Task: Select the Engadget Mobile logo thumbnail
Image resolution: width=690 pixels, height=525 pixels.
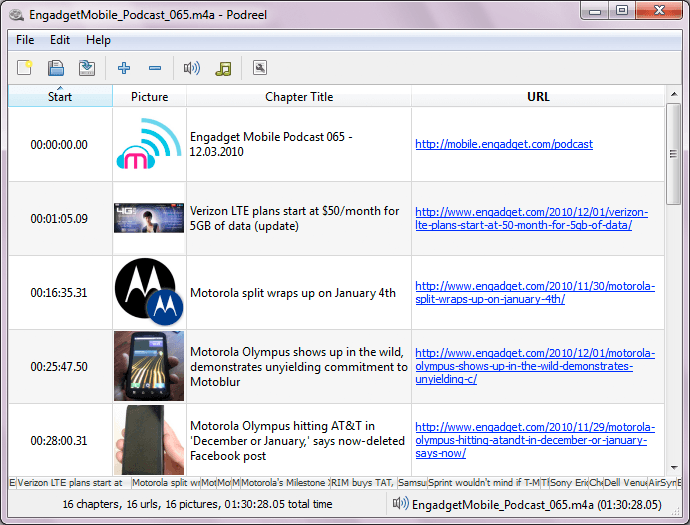Action: tap(149, 144)
